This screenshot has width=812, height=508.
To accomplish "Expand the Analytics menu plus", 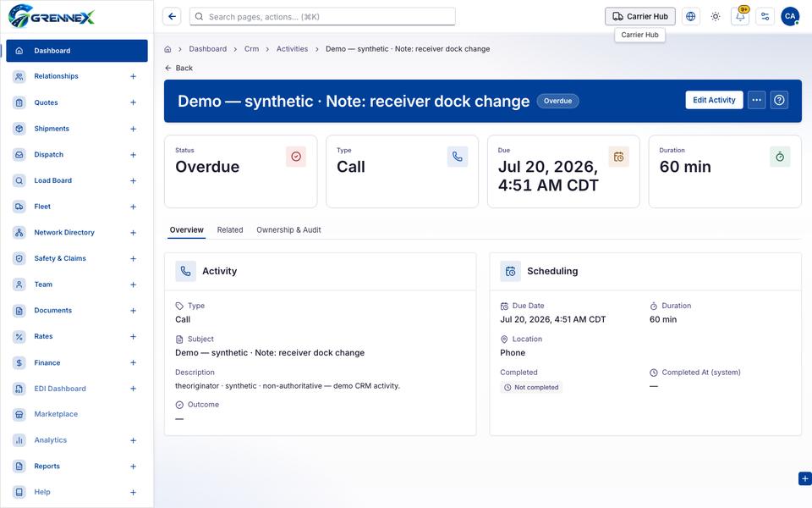I will pyautogui.click(x=133, y=440).
